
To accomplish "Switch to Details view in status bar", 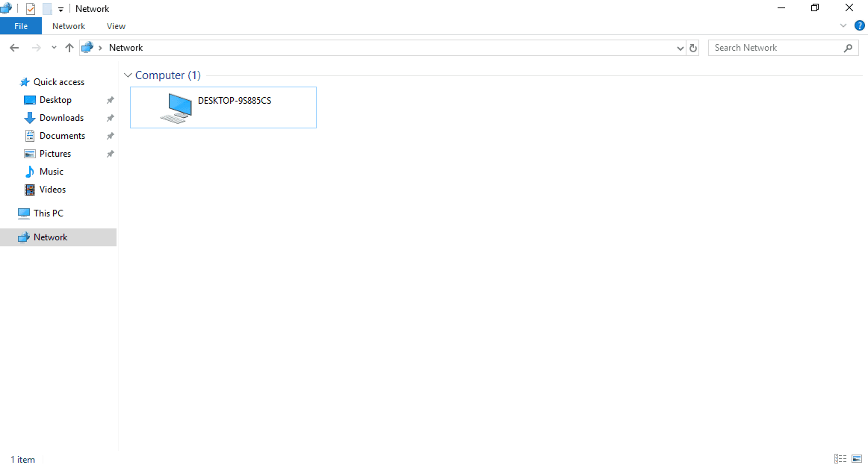I will [840, 458].
